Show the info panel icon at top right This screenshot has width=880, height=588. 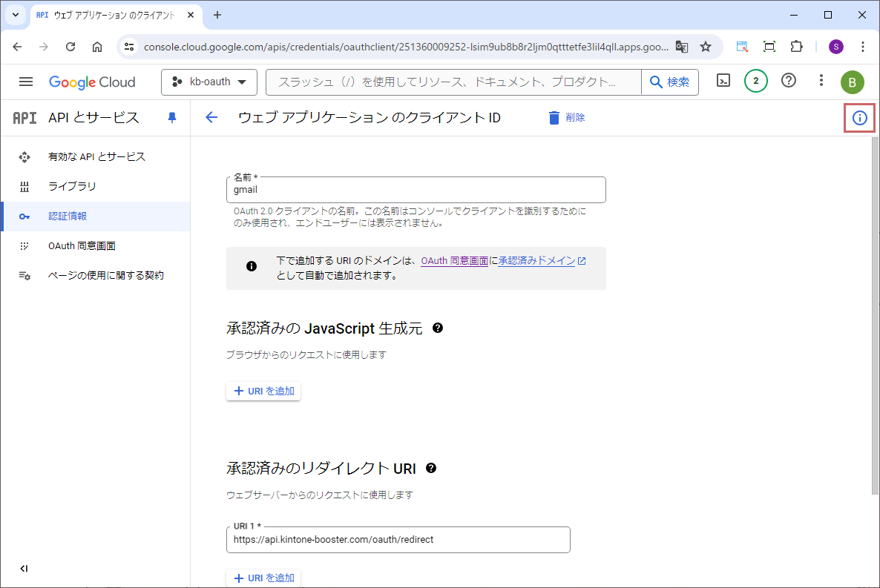pos(859,118)
